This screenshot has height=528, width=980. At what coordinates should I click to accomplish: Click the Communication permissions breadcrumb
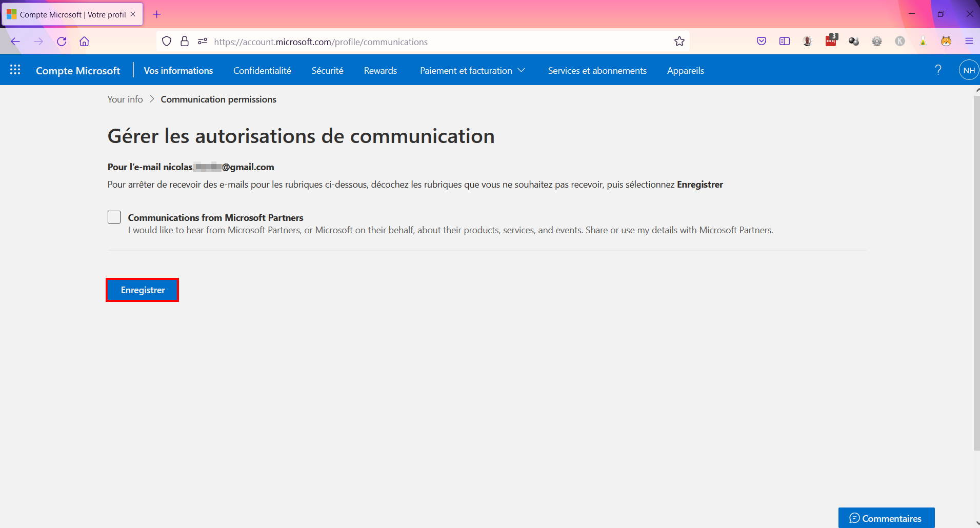pos(218,99)
